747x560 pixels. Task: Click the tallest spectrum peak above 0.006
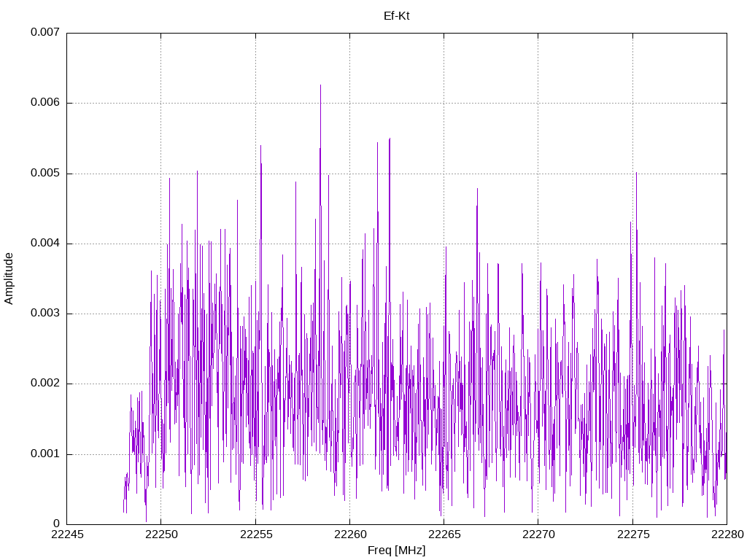(x=321, y=86)
